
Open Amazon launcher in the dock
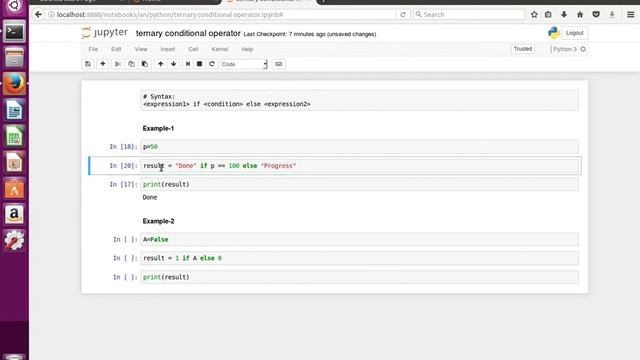(14, 214)
